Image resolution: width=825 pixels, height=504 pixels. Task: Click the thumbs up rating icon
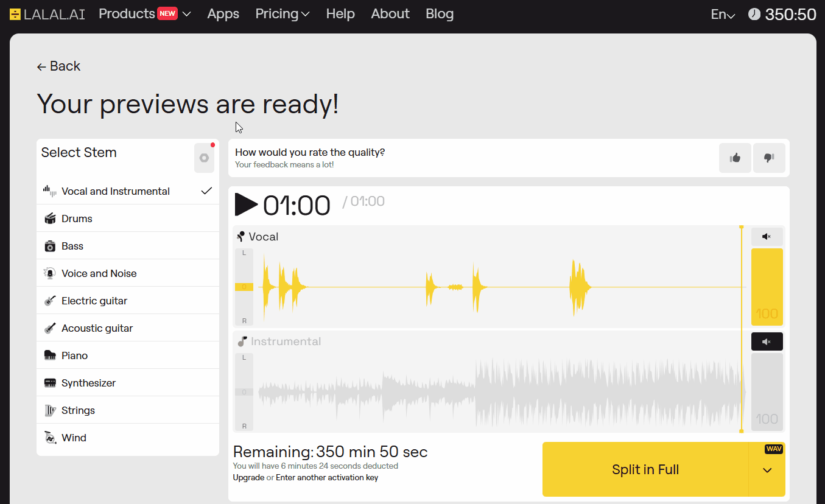click(x=735, y=158)
